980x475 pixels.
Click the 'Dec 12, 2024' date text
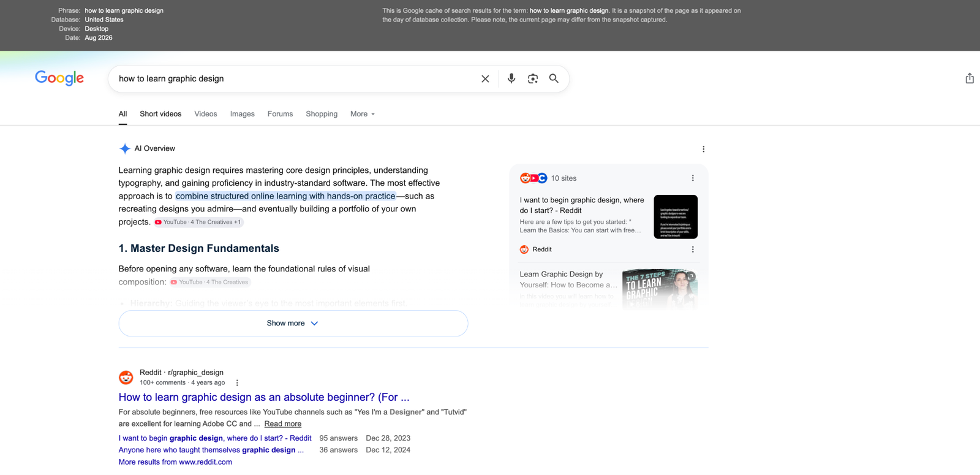tap(388, 450)
